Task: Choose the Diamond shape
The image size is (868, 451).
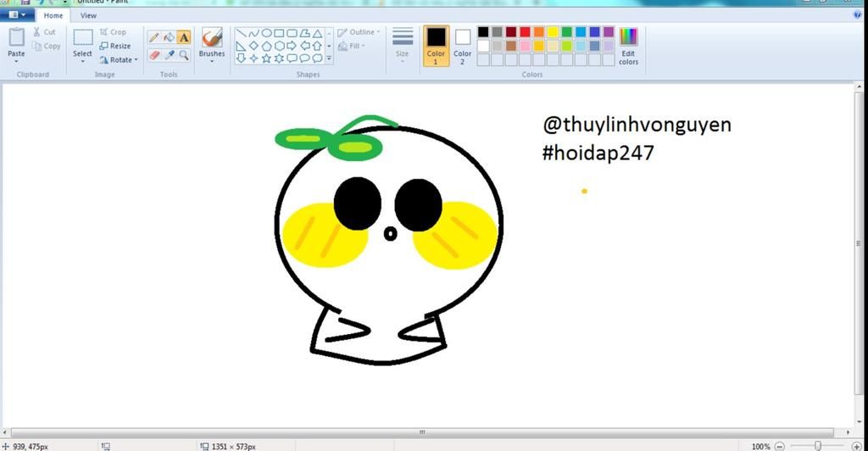Action: point(253,46)
